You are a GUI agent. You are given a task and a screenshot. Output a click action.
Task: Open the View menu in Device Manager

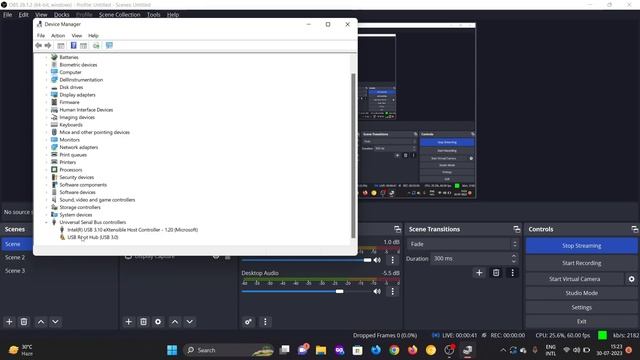pyautogui.click(x=77, y=36)
